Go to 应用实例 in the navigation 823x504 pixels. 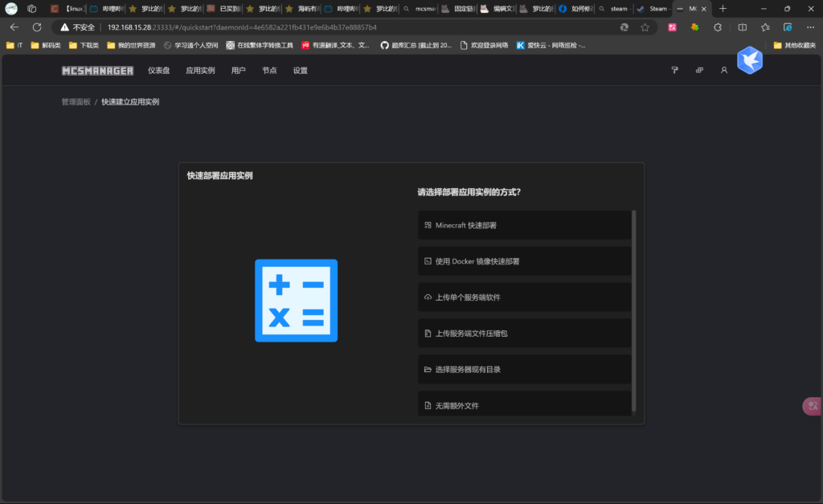click(x=200, y=71)
